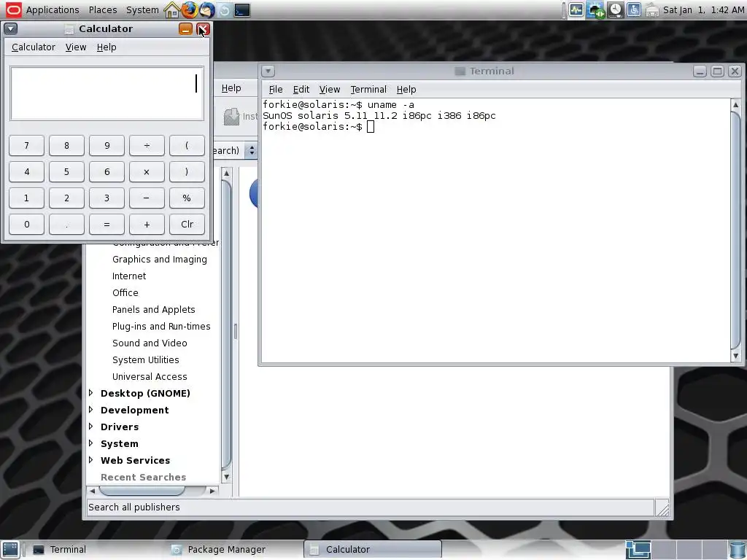Open the Trash icon in bottom panel
This screenshot has height=560, width=747.
[x=738, y=550]
